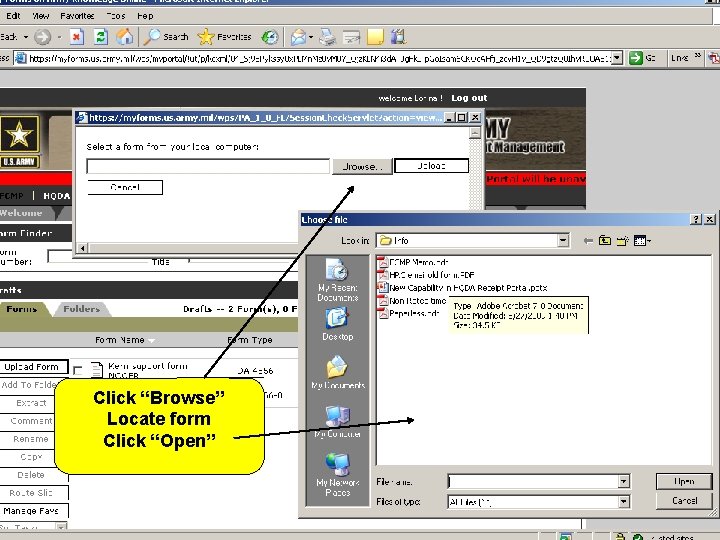Tick the checkbox beside Kern support form
This screenshot has height=540, width=720.
(x=78, y=370)
